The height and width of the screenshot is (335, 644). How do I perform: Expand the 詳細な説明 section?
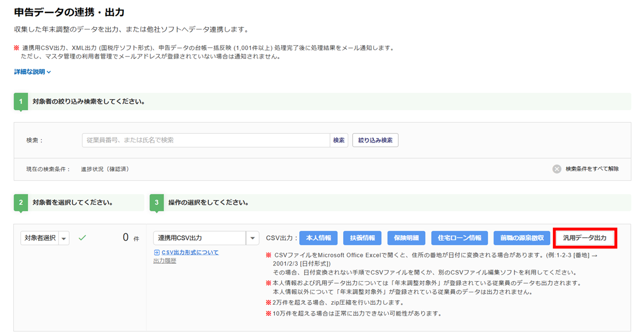[x=33, y=72]
